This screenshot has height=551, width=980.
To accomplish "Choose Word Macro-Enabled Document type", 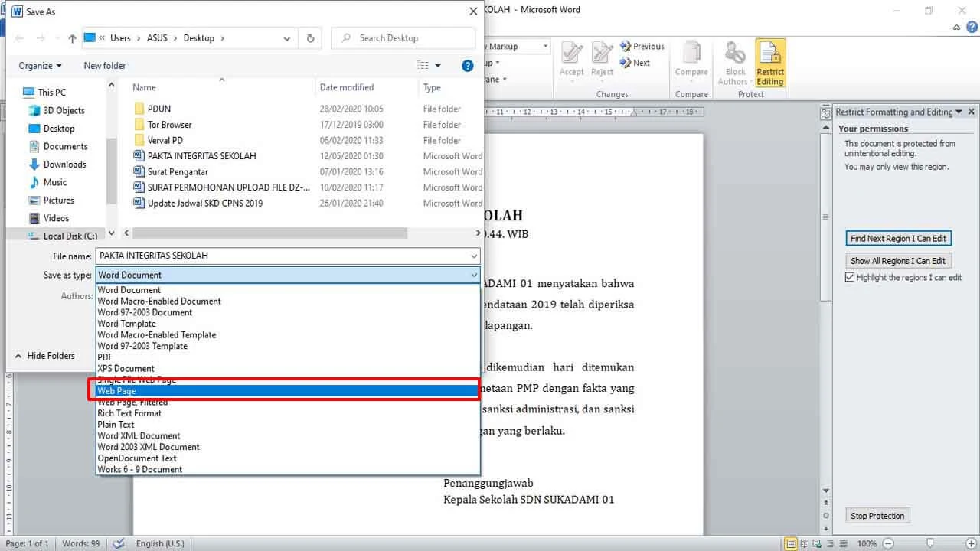I will click(159, 302).
